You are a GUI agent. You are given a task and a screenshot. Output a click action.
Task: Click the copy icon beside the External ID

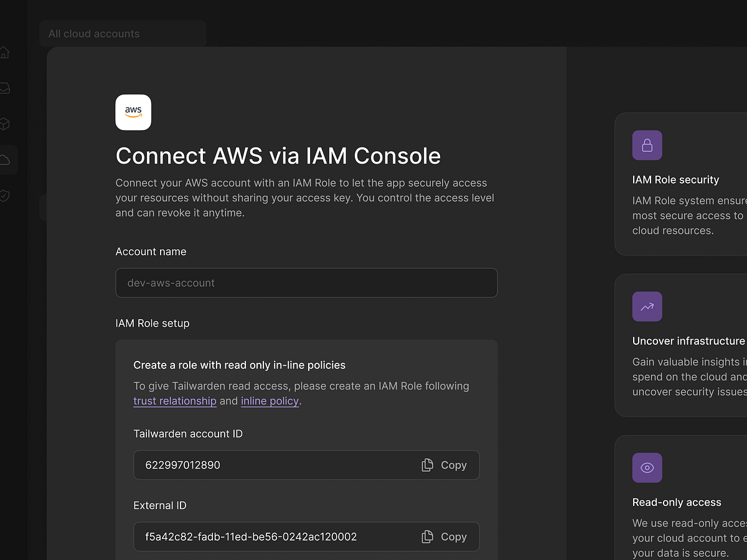426,536
